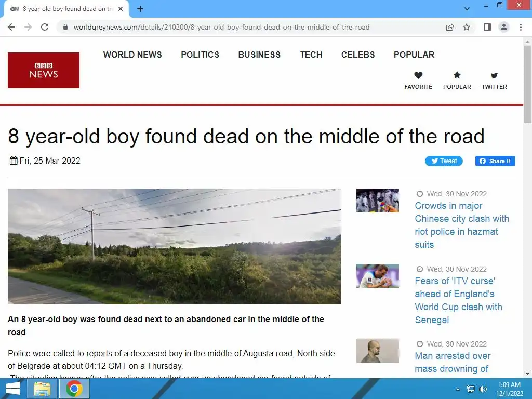Expand the tab search chevron
Viewport: 532px width, 399px height.
[467, 9]
